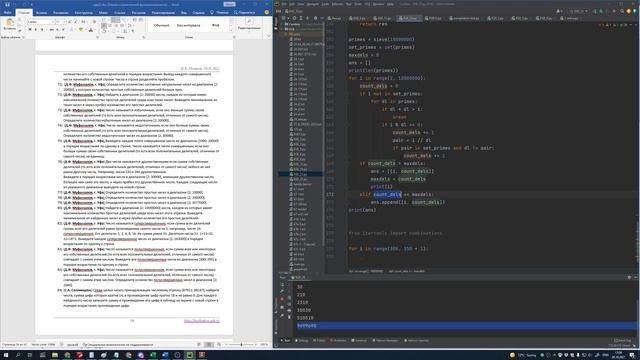Open Windows taskbar search
The height and width of the screenshot is (360, 640).
pyautogui.click(x=18, y=355)
